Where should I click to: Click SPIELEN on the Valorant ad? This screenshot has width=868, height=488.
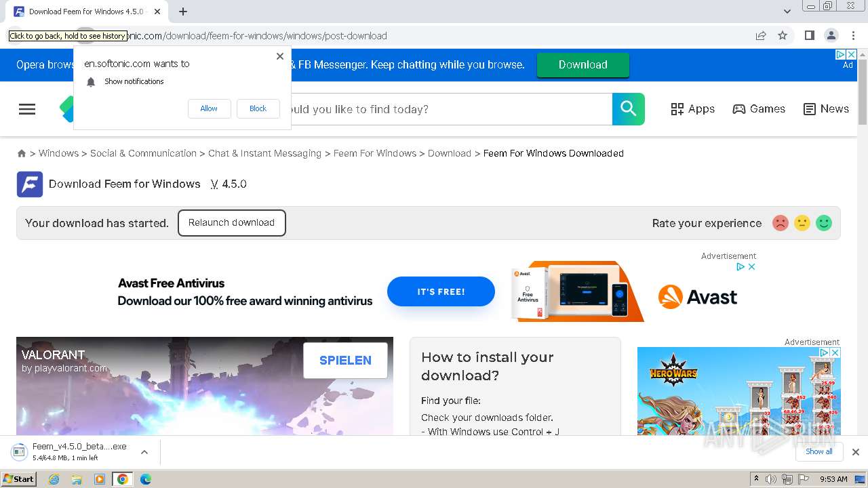[345, 361]
